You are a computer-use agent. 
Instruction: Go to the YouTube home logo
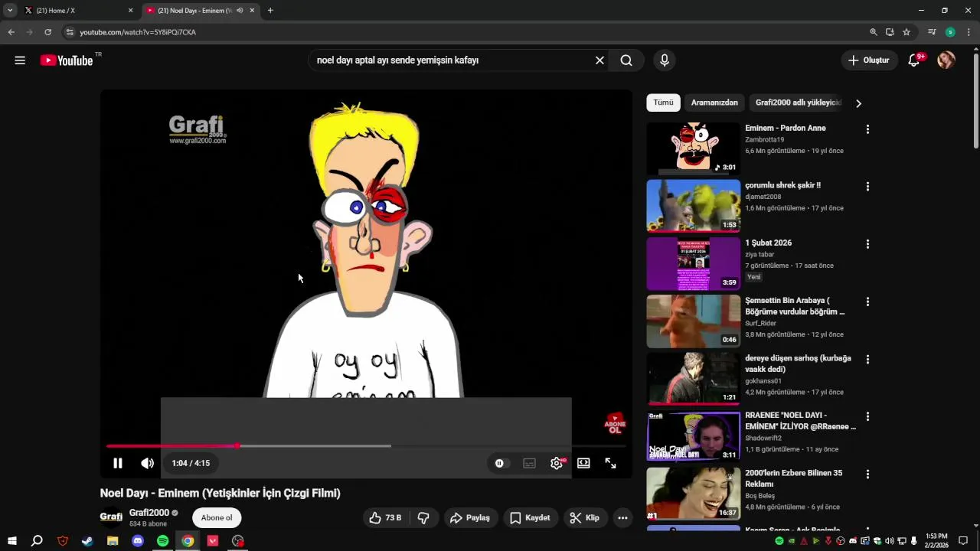pyautogui.click(x=67, y=60)
